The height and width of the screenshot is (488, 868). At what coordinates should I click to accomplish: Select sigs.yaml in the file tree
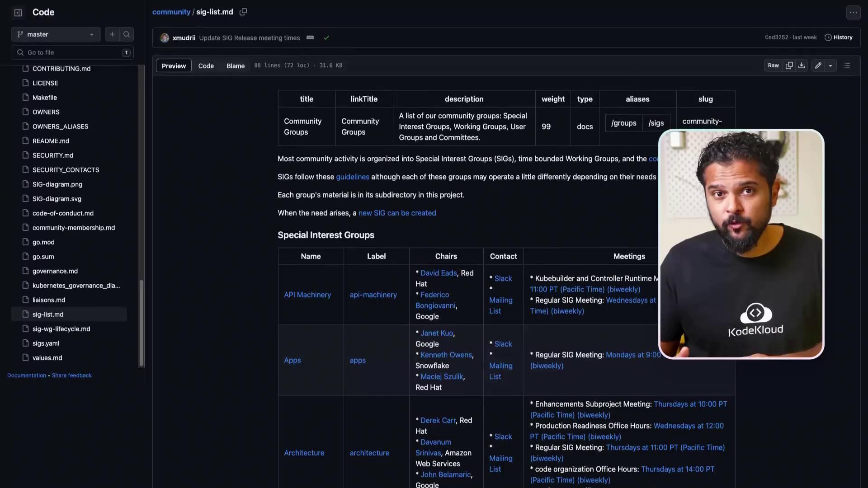point(46,343)
